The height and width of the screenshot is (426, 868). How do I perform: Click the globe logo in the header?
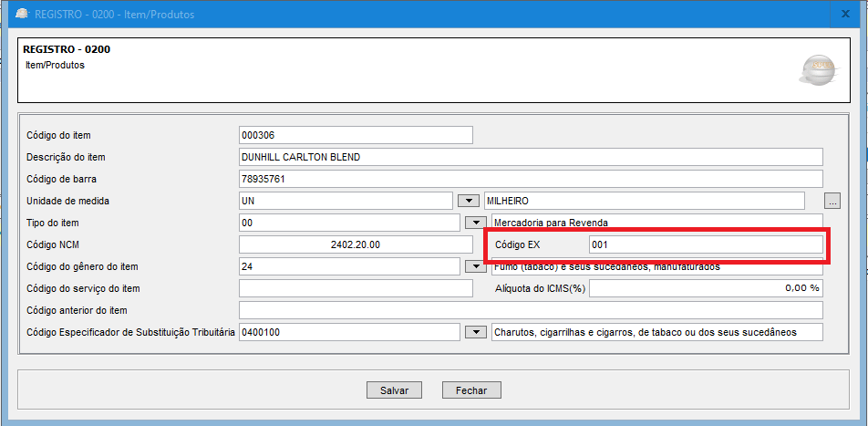click(x=818, y=69)
